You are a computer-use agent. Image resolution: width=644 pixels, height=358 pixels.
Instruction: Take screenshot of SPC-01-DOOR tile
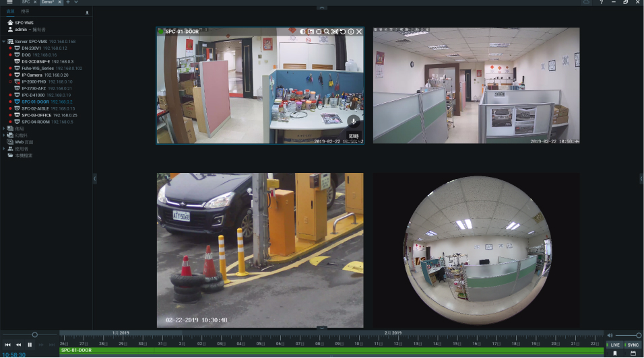[335, 31]
